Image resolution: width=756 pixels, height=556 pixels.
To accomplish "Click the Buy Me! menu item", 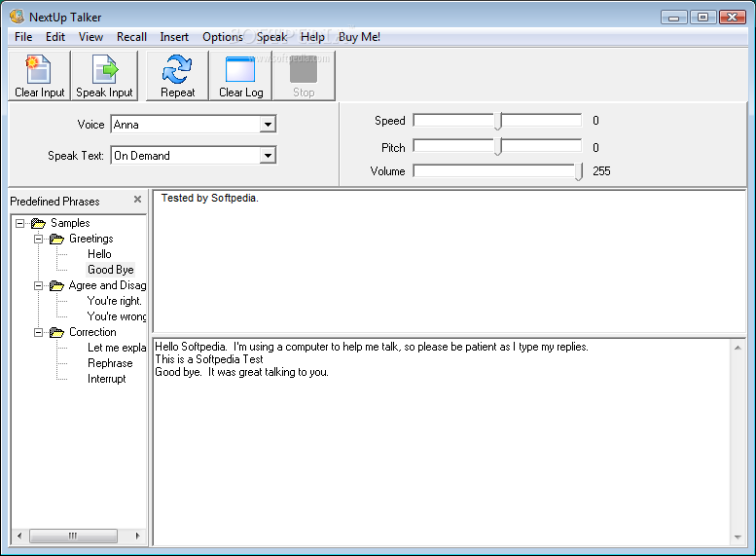I will tap(359, 37).
